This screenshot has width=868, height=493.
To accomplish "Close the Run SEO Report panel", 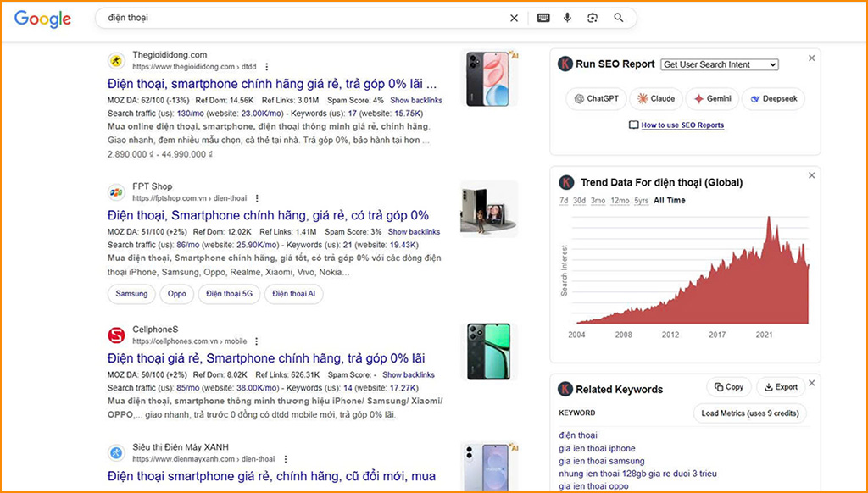I will [811, 58].
